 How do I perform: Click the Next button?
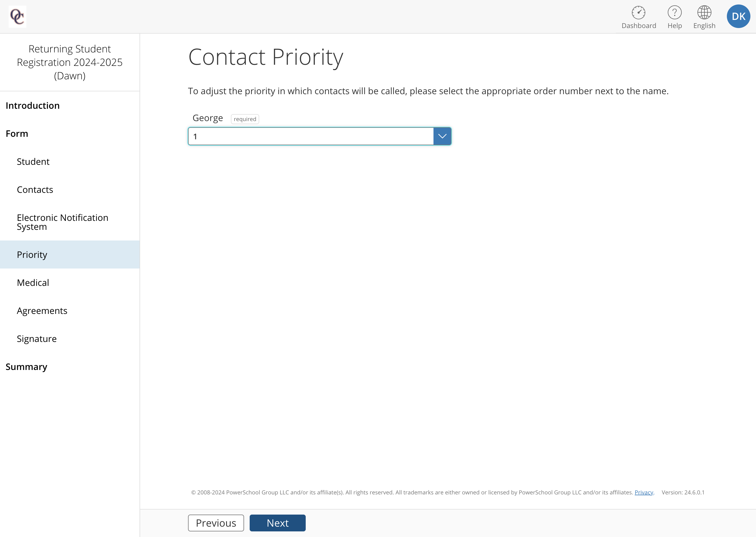point(277,523)
